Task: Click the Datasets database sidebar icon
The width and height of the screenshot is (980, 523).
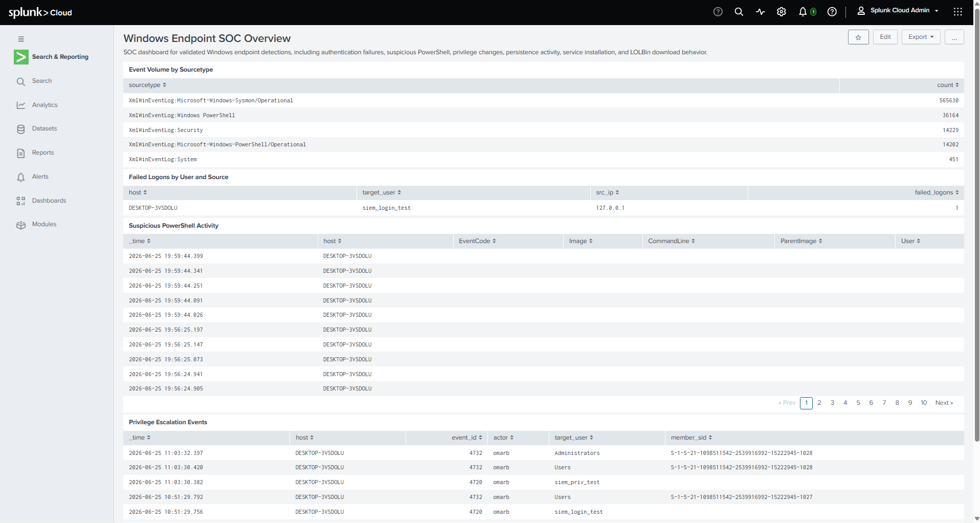Action: click(21, 129)
